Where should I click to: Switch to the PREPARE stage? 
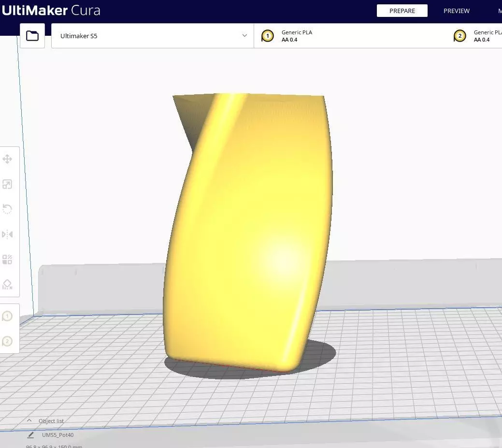point(402,11)
